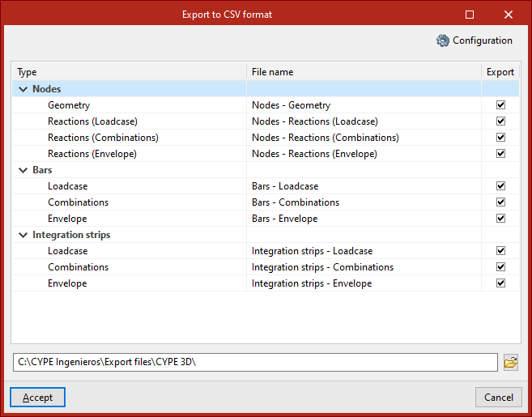Toggle Integration strips Envelope export checkbox

(x=500, y=283)
